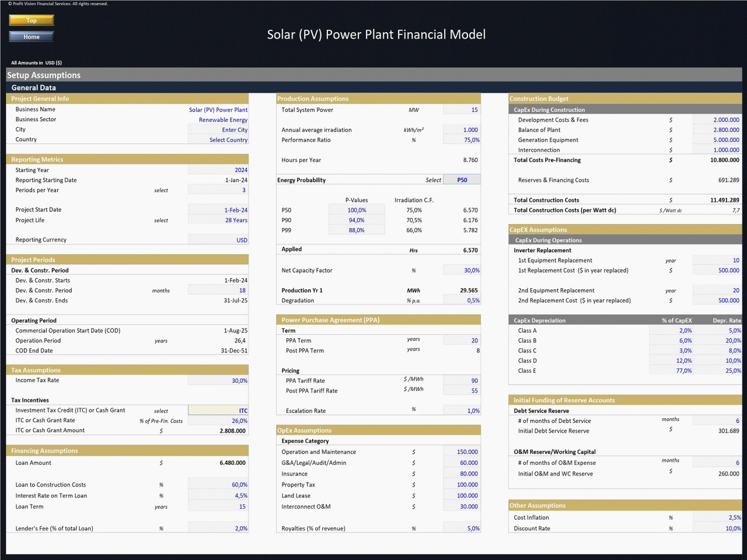Edit the Balance of Plant amount
Image resolution: width=747 pixels, height=560 pixels.
coord(717,130)
